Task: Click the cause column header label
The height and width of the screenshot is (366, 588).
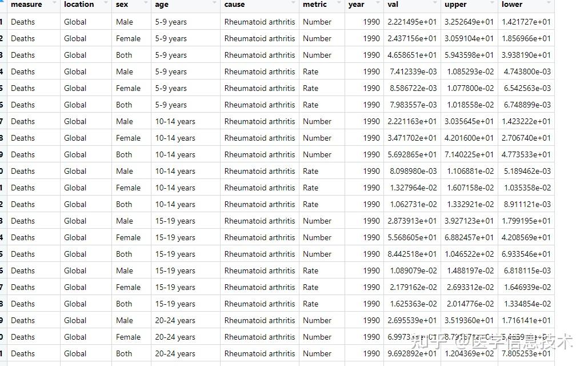Action: click(x=234, y=4)
